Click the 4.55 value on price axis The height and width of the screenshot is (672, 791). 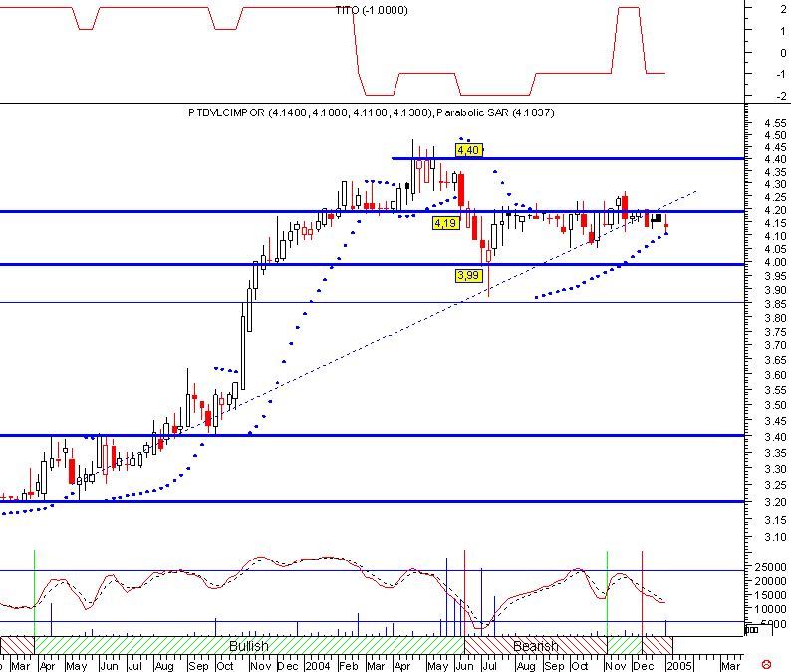(775, 123)
